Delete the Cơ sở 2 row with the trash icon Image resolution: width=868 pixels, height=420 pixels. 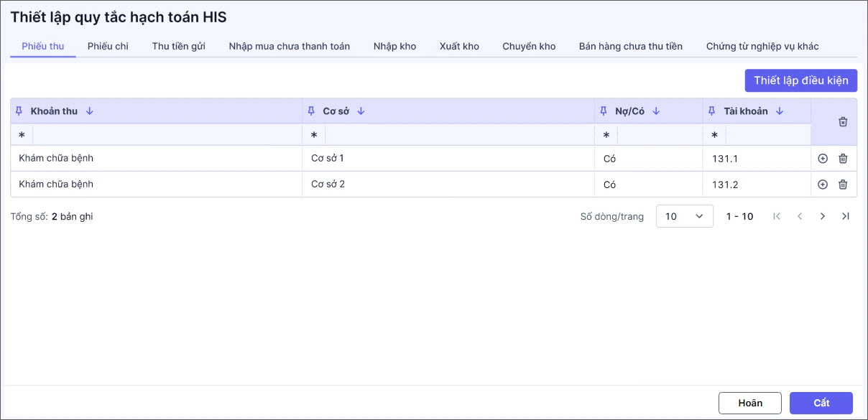click(x=843, y=185)
